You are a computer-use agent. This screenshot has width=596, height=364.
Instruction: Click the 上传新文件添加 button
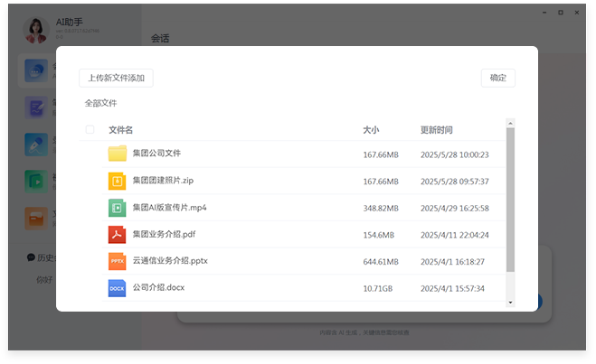click(116, 78)
